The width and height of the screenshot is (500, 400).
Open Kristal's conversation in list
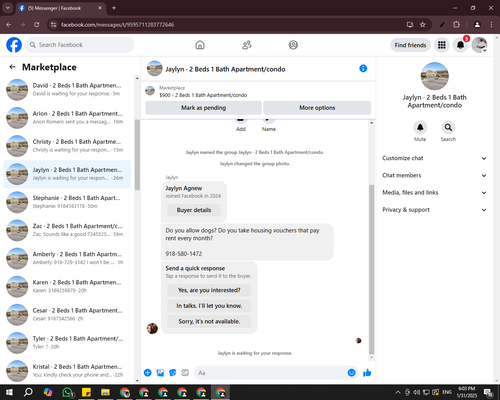tap(67, 371)
